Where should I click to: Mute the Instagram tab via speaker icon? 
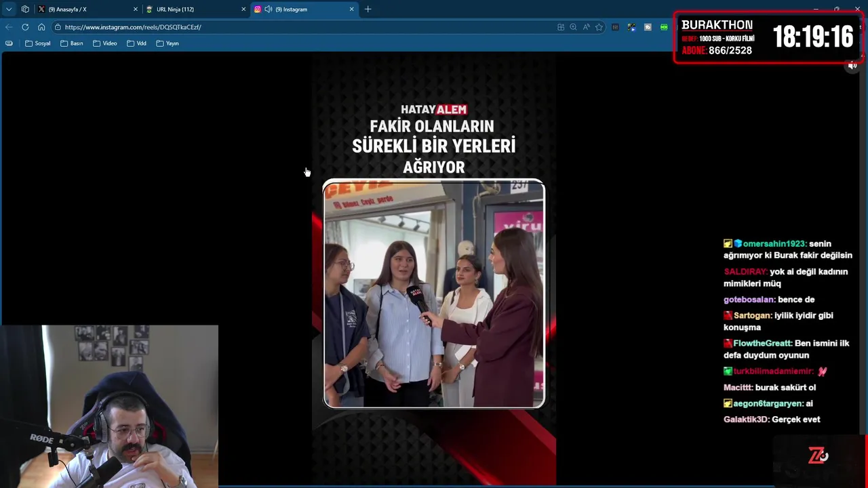click(x=268, y=9)
